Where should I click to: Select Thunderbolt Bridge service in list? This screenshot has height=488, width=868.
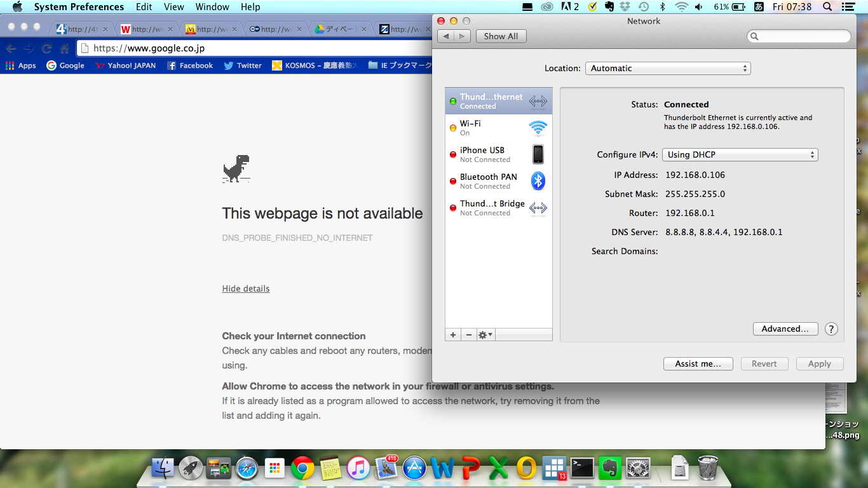pos(499,208)
